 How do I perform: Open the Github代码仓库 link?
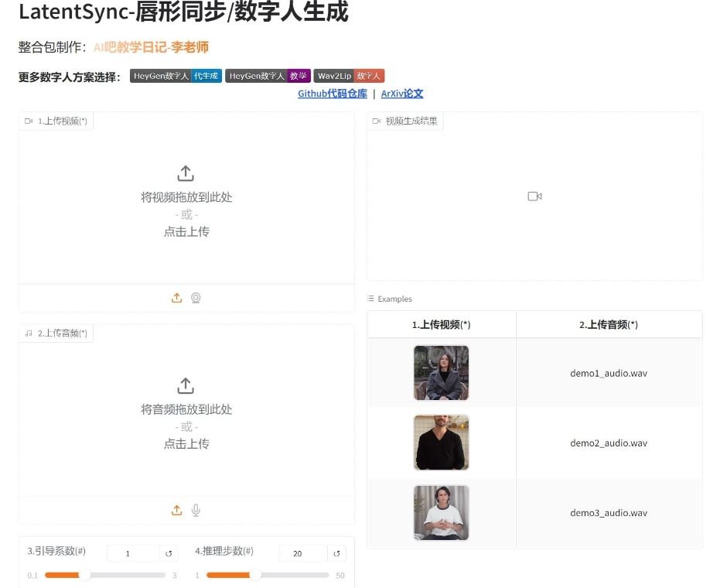click(332, 93)
